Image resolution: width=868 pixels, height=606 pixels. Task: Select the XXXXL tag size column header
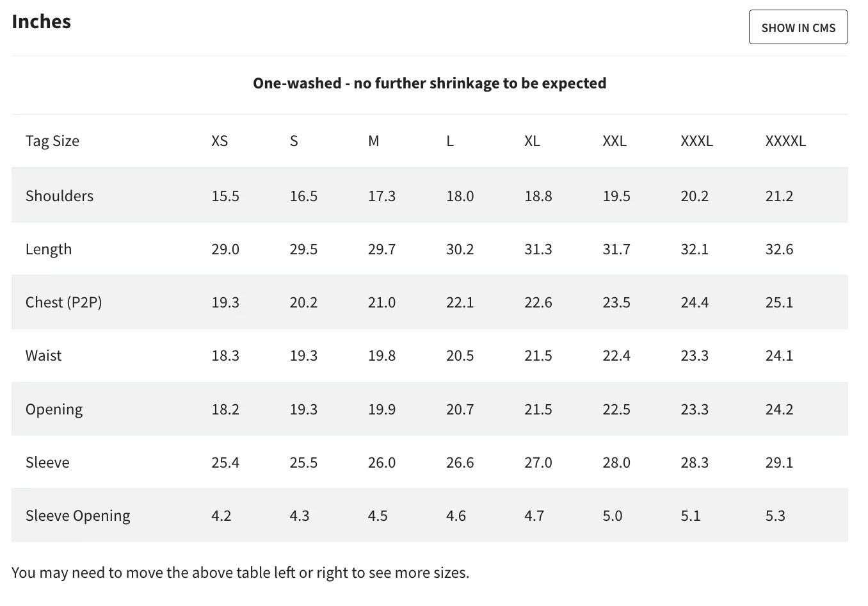pyautogui.click(x=785, y=141)
